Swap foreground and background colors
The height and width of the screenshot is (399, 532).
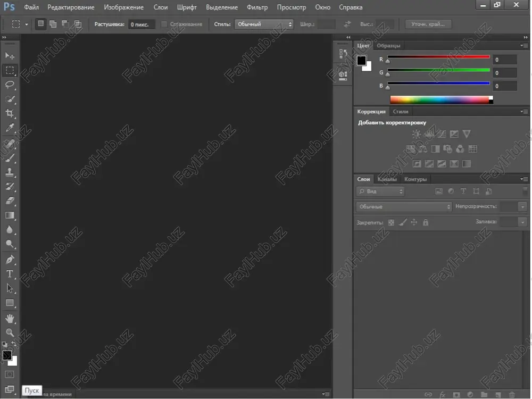tap(14, 344)
